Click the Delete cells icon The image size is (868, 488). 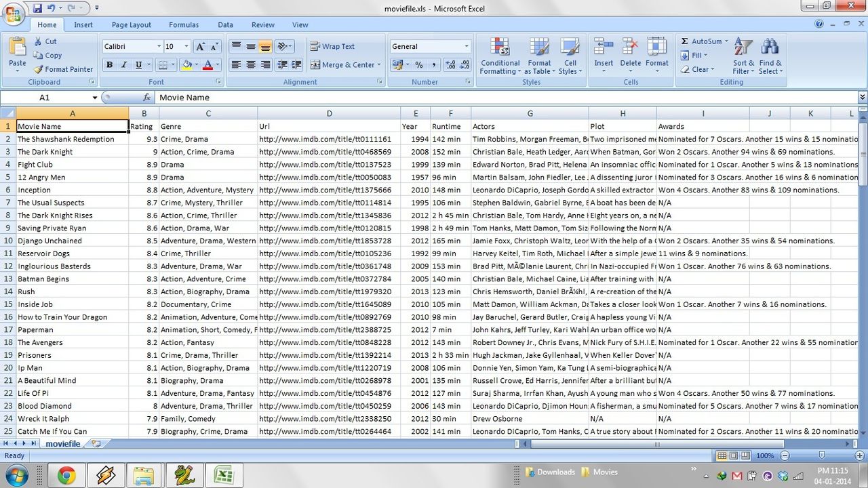630,47
